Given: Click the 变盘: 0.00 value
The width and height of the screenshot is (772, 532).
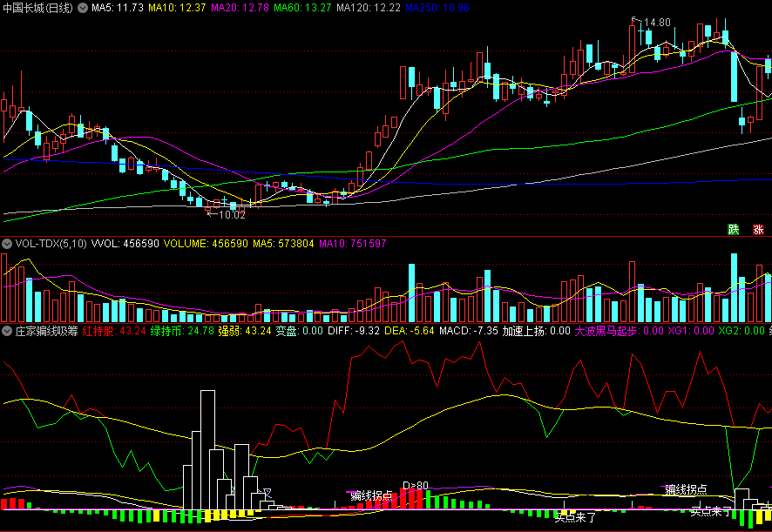Looking at the screenshot, I should [300, 331].
